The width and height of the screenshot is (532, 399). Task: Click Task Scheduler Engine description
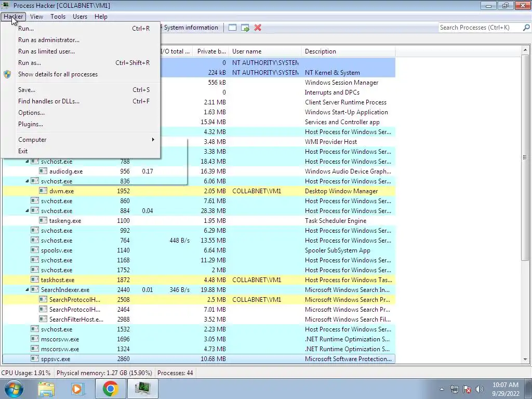pyautogui.click(x=336, y=221)
